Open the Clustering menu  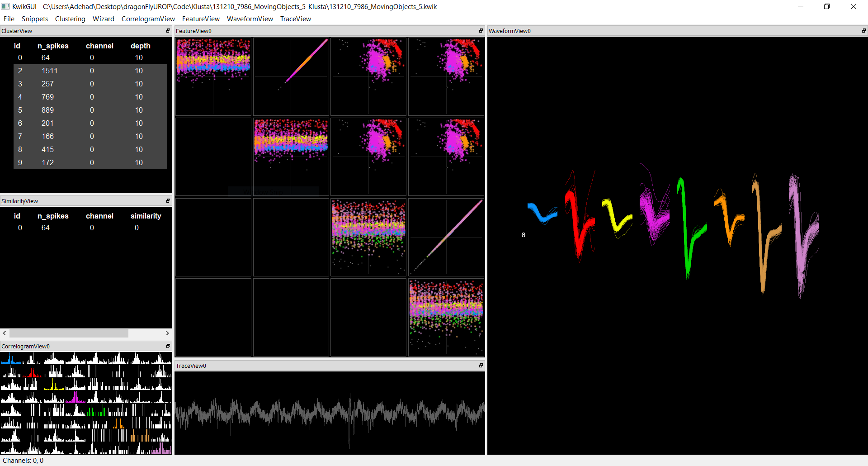(x=70, y=19)
